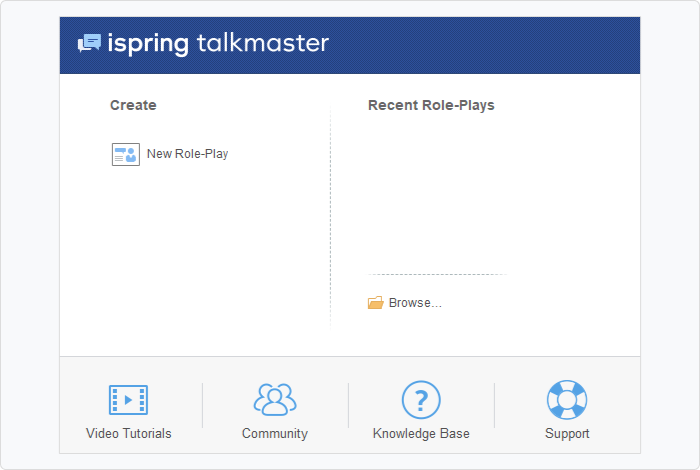Open the Browse folder icon

point(375,303)
